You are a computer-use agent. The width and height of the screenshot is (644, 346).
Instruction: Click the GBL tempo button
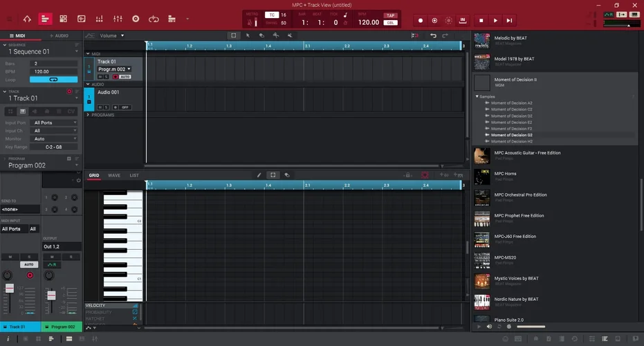pyautogui.click(x=390, y=23)
